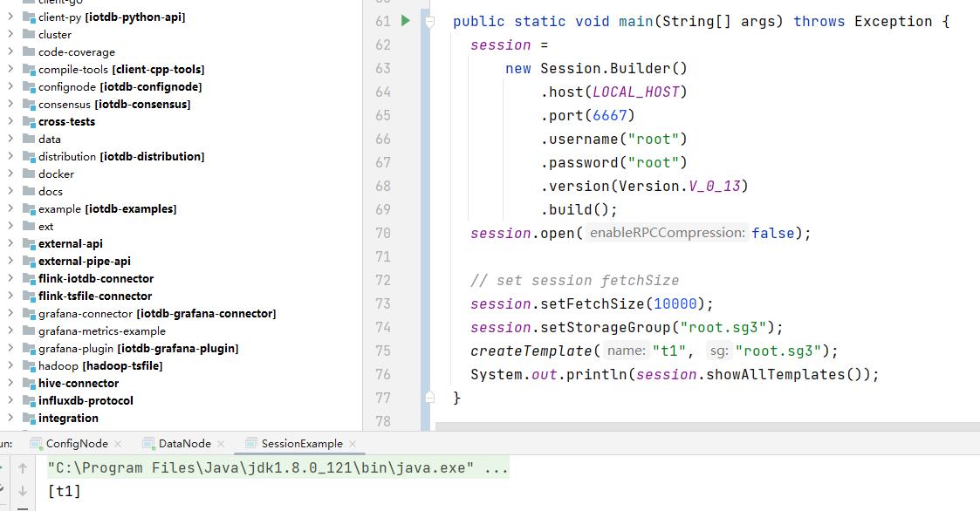The image size is (980, 511).
Task: Click the port value 6667
Action: [x=609, y=116]
